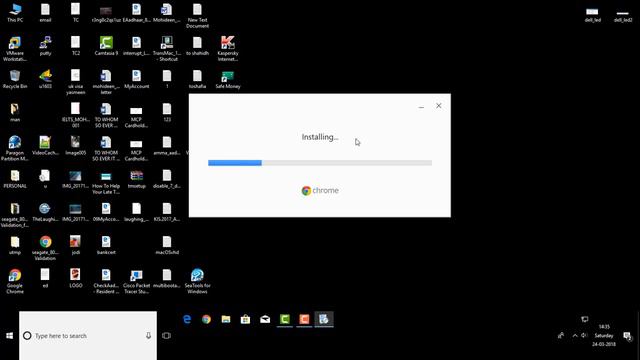Click the chrome logo in installer

pyautogui.click(x=320, y=191)
